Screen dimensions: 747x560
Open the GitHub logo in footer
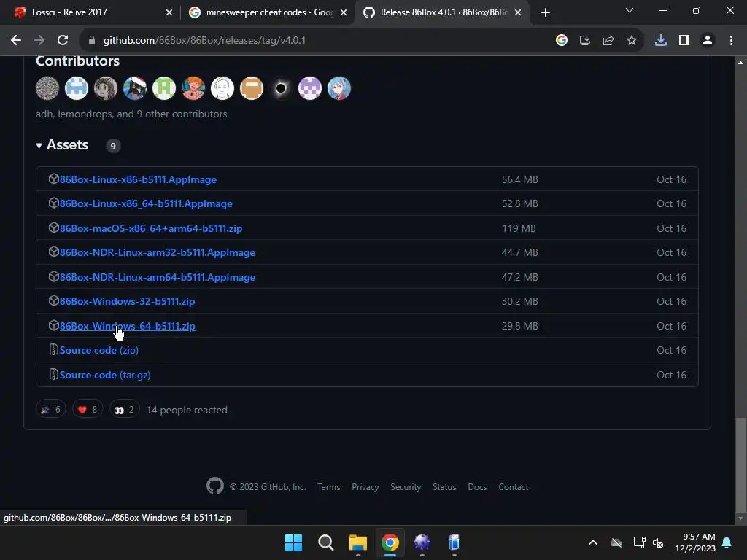pos(215,486)
